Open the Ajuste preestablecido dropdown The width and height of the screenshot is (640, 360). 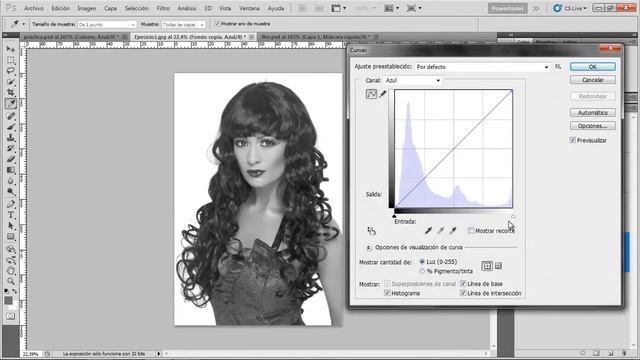482,67
